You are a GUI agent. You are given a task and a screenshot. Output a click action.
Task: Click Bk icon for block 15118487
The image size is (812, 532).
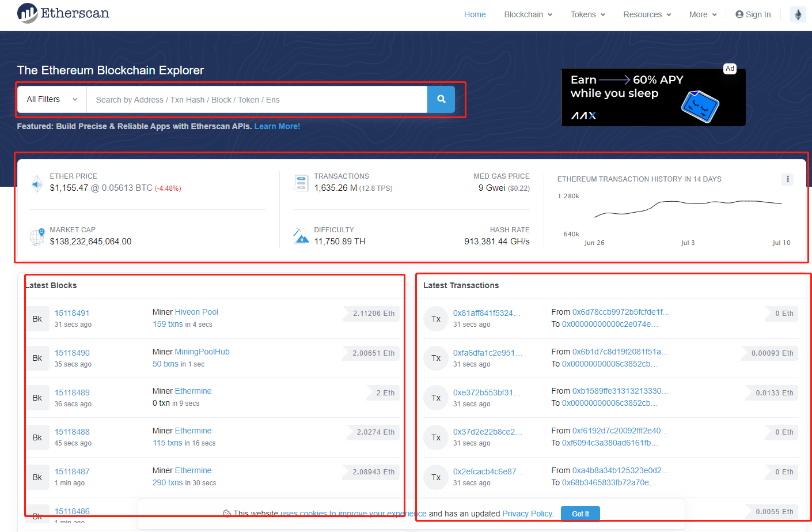click(x=37, y=477)
